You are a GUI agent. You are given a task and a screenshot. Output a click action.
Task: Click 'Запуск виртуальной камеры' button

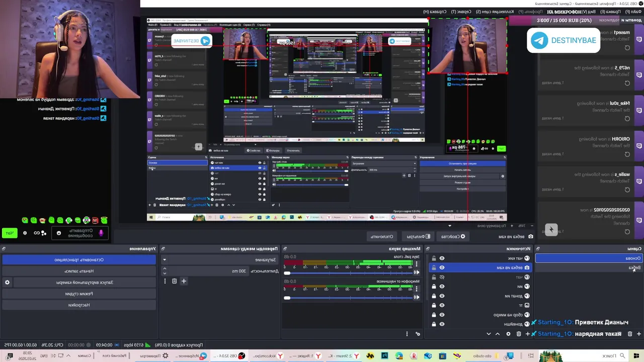(85, 282)
